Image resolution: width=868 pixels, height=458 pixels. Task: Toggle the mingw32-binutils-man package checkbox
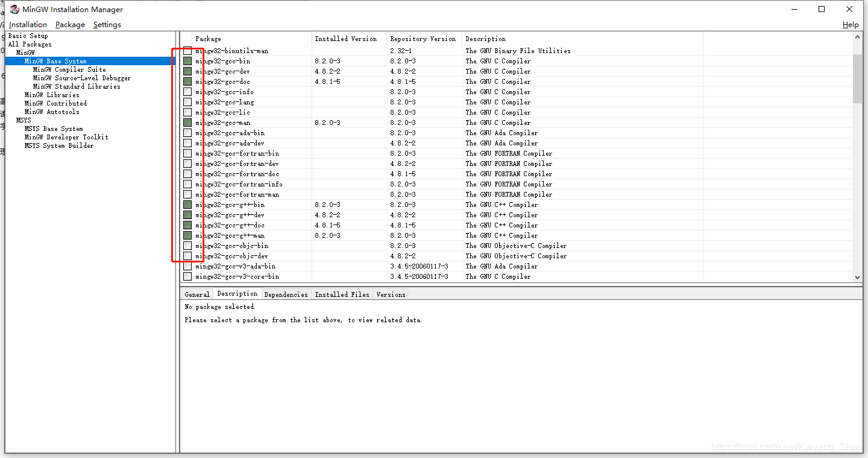click(x=187, y=51)
